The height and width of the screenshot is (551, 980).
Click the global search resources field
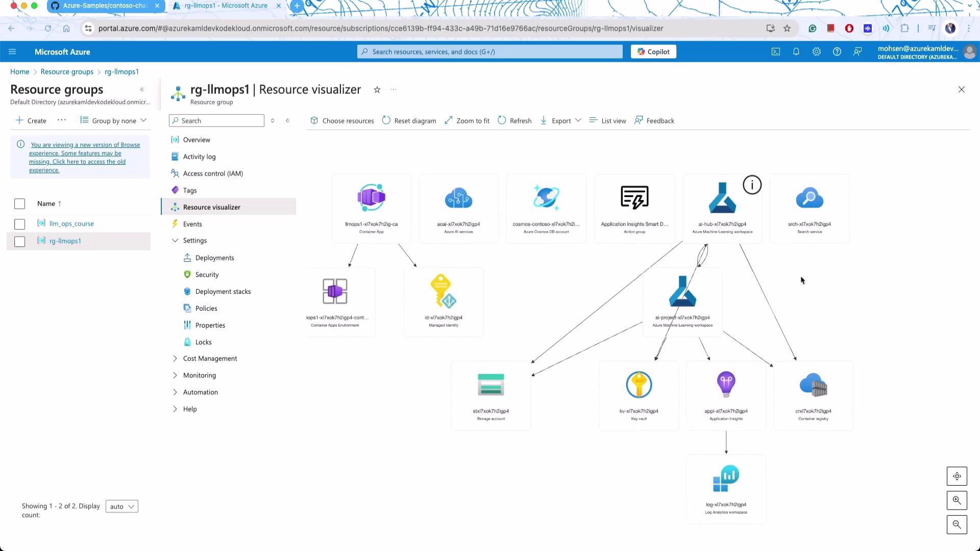point(490,52)
